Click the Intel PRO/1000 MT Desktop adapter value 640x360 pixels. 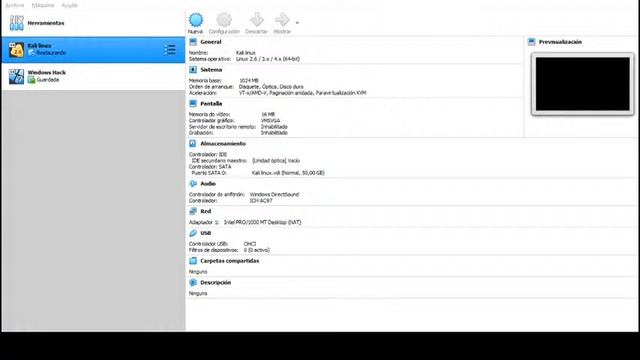coord(262,222)
